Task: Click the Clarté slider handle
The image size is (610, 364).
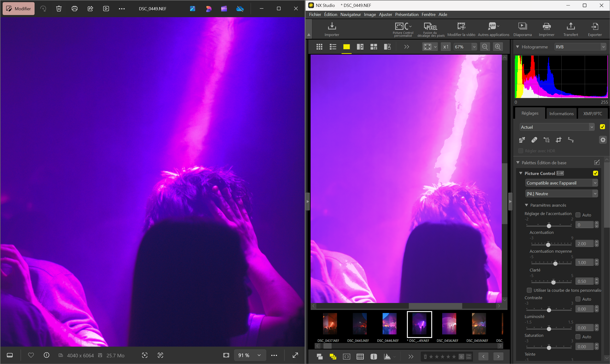Action: point(553,282)
